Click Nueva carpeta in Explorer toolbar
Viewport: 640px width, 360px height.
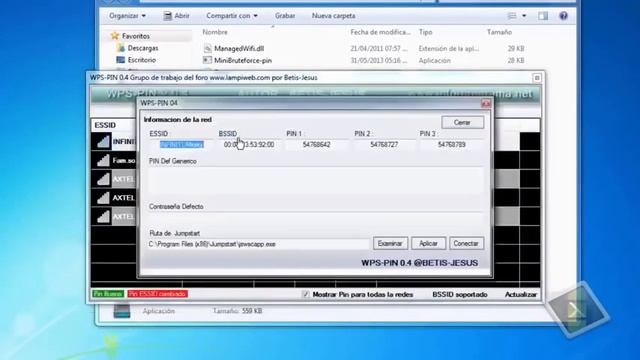(333, 16)
